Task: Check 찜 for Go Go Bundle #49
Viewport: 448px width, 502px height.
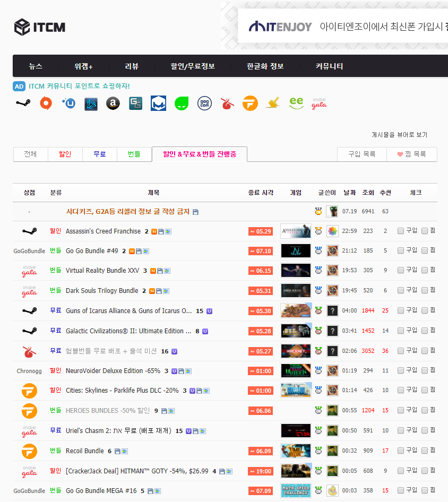Action: point(425,250)
